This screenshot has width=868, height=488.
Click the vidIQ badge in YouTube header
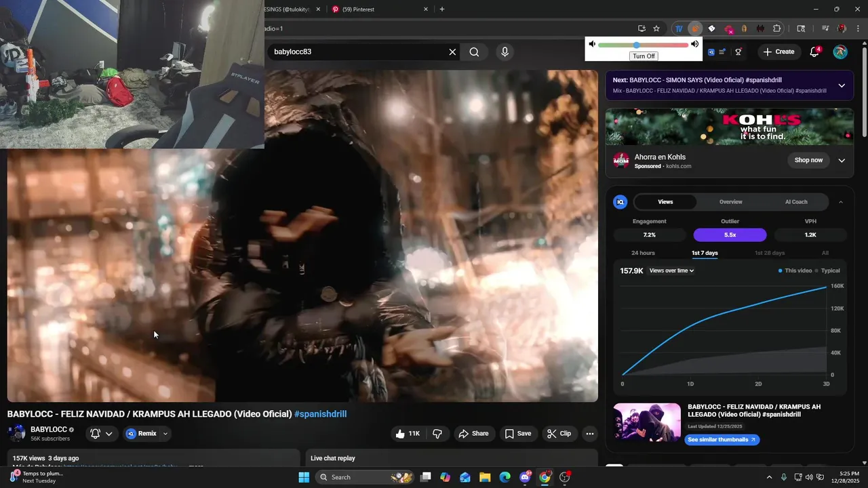[x=711, y=52]
